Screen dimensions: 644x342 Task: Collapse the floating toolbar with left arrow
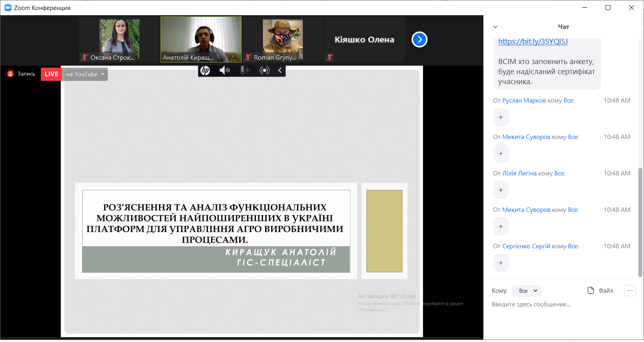280,70
